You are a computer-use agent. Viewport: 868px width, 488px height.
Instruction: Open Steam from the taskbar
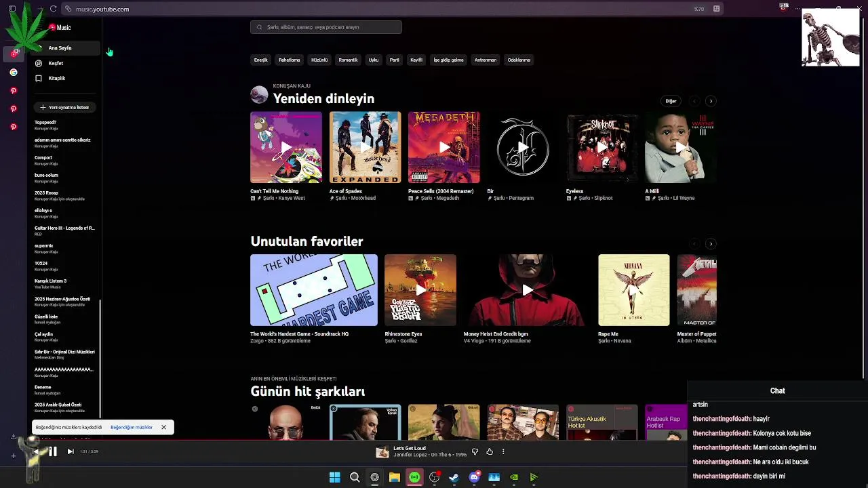click(x=454, y=477)
